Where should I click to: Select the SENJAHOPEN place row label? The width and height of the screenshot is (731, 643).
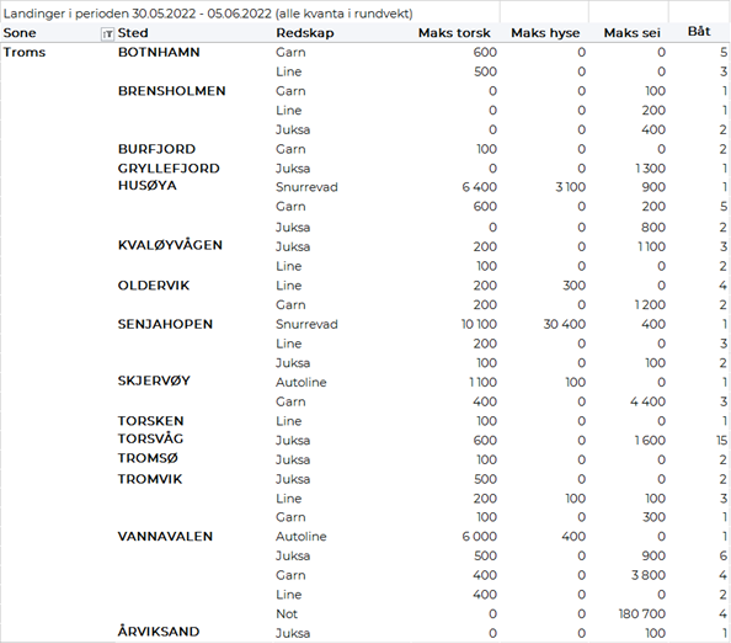click(165, 324)
